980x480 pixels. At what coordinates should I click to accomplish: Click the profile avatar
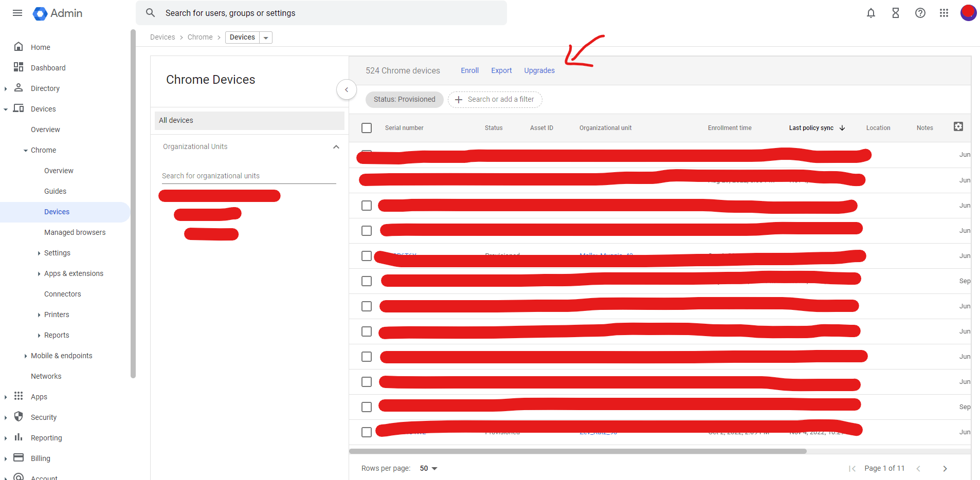969,13
